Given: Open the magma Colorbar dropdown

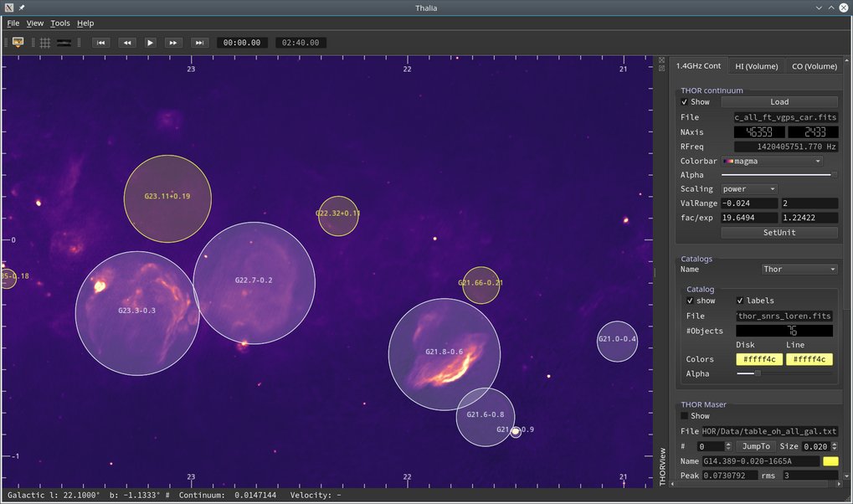Looking at the screenshot, I should pos(772,161).
